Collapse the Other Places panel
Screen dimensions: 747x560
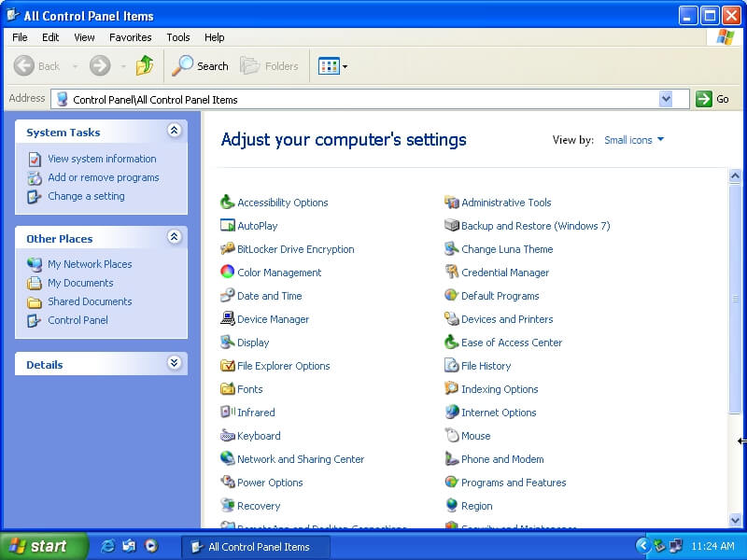point(174,238)
